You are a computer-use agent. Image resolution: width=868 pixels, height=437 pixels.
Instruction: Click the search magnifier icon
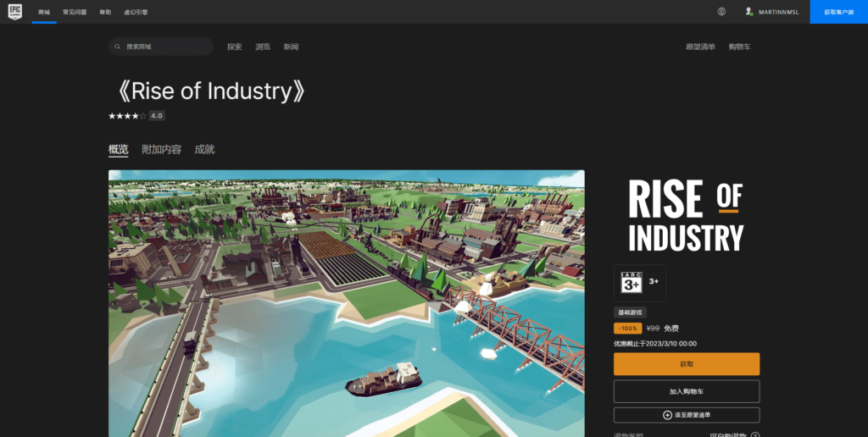[x=117, y=47]
